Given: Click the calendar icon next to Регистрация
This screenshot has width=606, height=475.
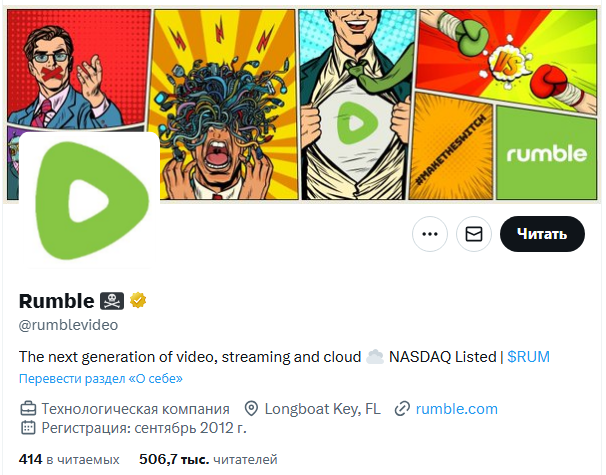Looking at the screenshot, I should coord(28,427).
